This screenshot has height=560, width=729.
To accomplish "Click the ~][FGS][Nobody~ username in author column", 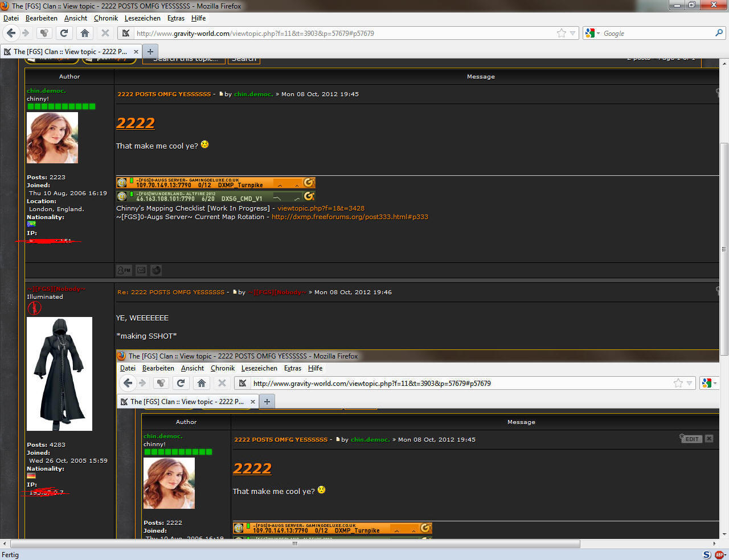I will [56, 289].
